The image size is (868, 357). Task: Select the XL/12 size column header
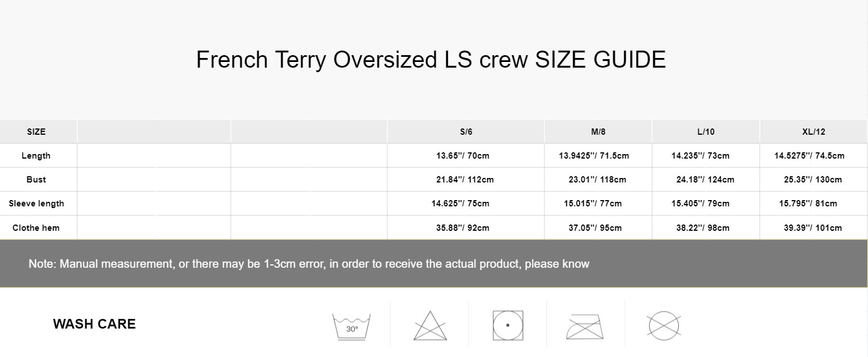[813, 132]
